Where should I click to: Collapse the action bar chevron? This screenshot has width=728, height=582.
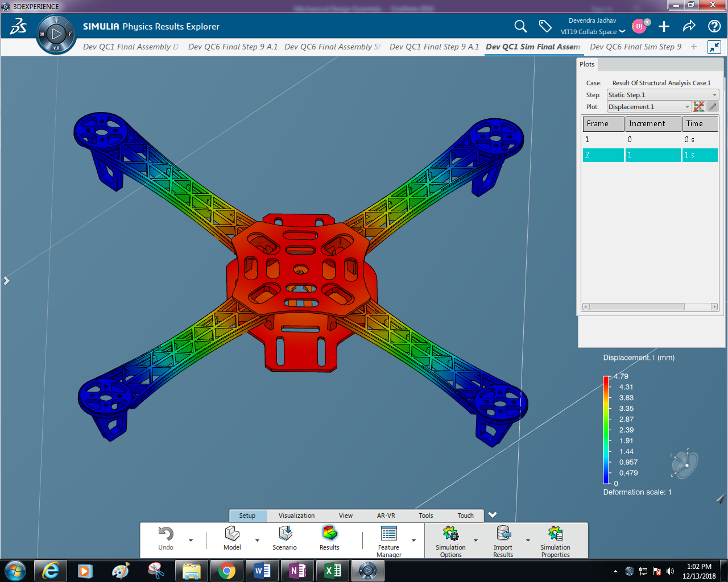click(x=493, y=515)
